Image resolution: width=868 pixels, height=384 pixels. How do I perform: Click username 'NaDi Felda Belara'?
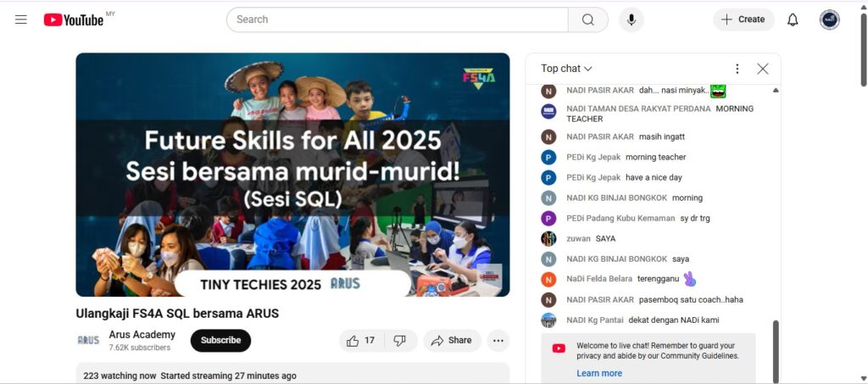[x=599, y=280]
